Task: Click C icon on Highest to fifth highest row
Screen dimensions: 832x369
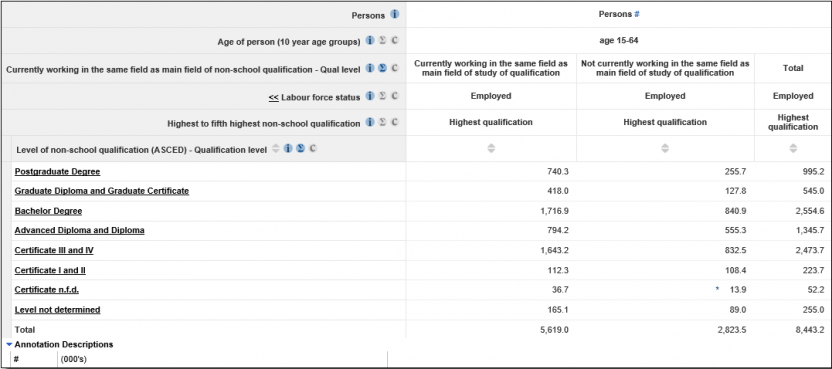Action: (x=394, y=123)
